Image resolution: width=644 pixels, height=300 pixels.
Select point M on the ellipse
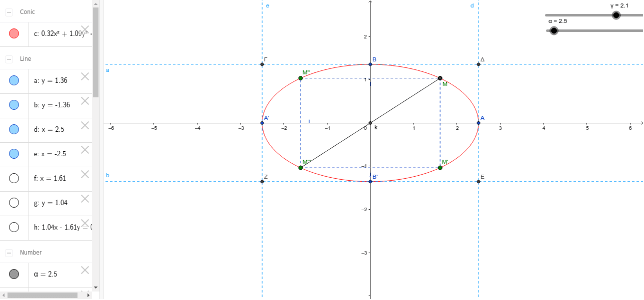point(440,78)
